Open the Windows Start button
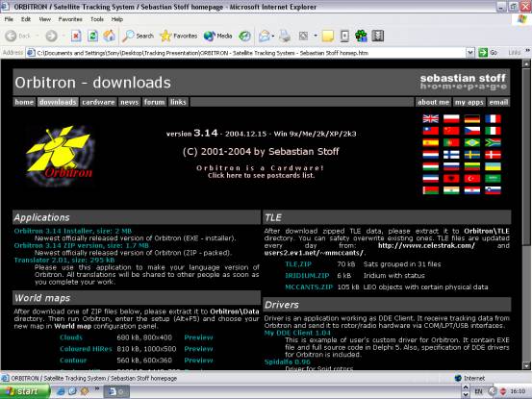This screenshot has height=399, width=532. click(x=24, y=391)
